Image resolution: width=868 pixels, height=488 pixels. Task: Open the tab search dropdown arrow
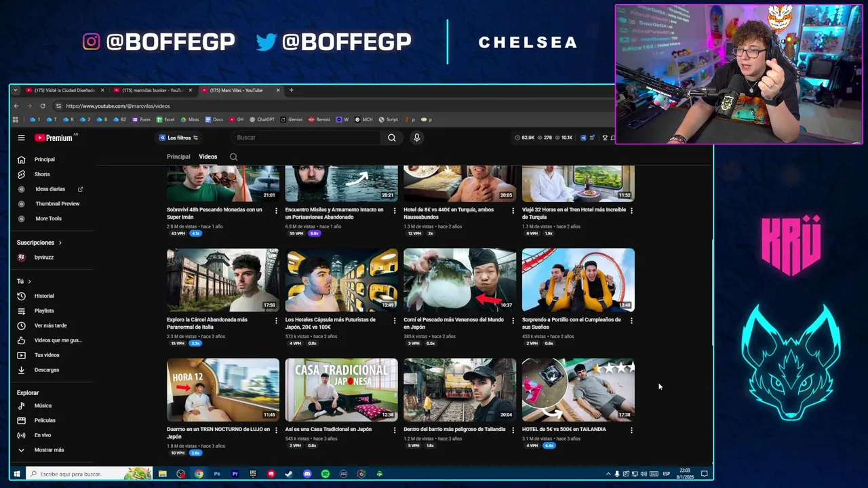click(x=15, y=90)
